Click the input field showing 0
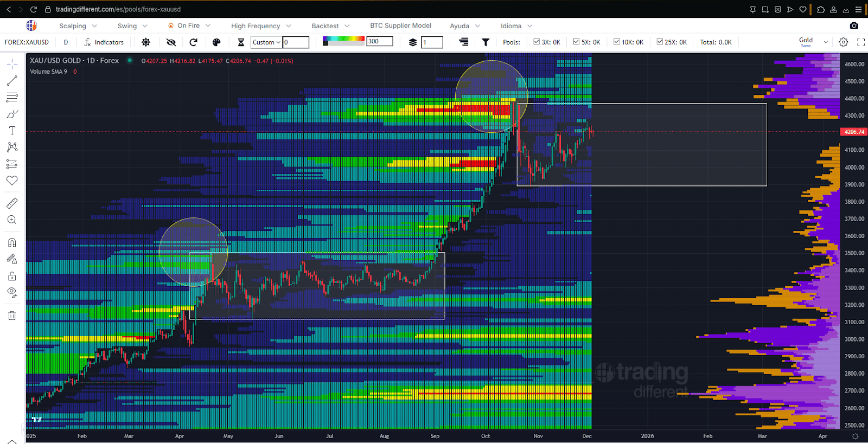Image resolution: width=868 pixels, height=444 pixels. coord(296,42)
